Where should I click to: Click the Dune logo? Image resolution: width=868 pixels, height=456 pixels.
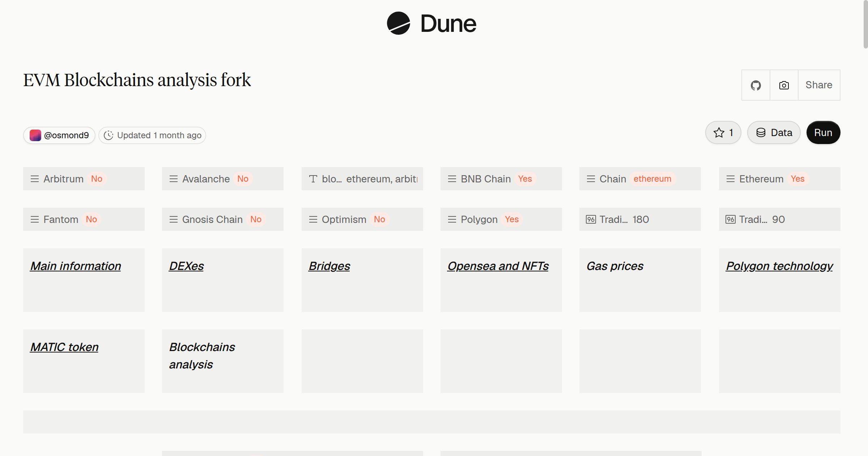click(431, 23)
